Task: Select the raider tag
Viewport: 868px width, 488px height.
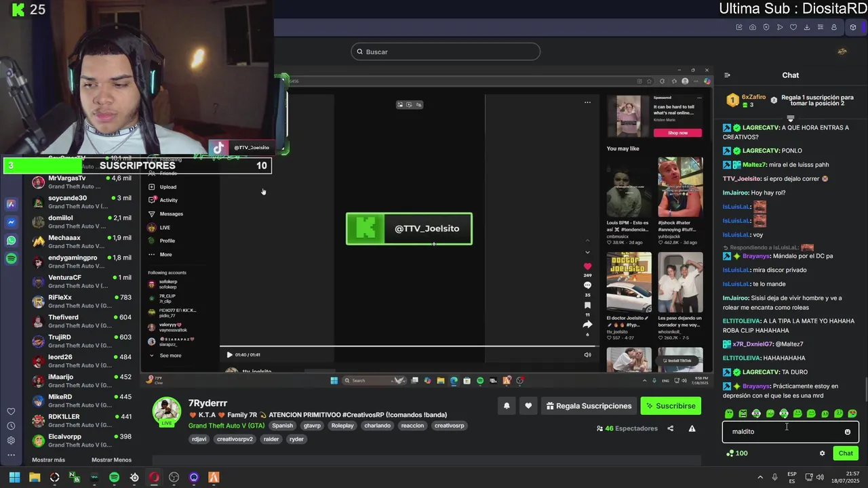Action: [x=271, y=439]
